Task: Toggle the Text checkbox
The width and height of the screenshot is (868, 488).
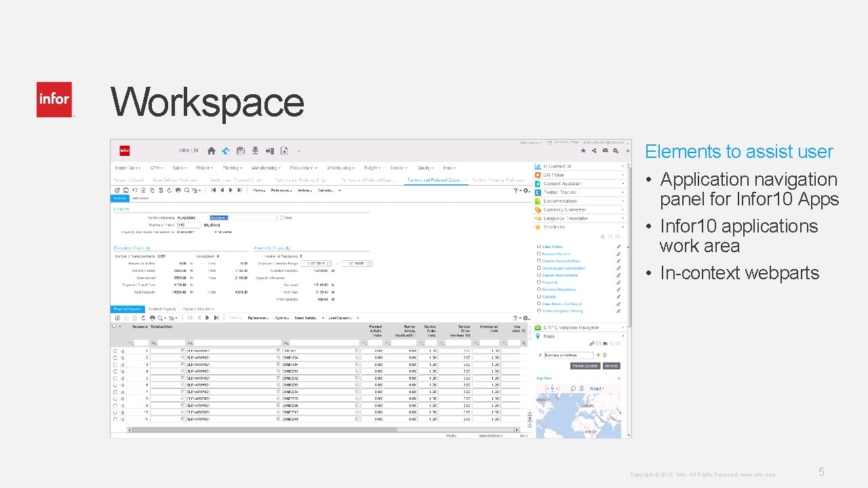Action: [x=281, y=218]
